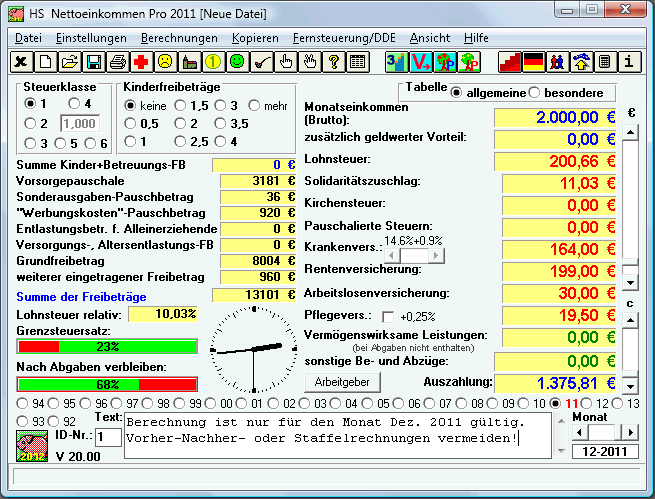Click the Monatseinkommen (Brutto) value field

(x=552, y=117)
